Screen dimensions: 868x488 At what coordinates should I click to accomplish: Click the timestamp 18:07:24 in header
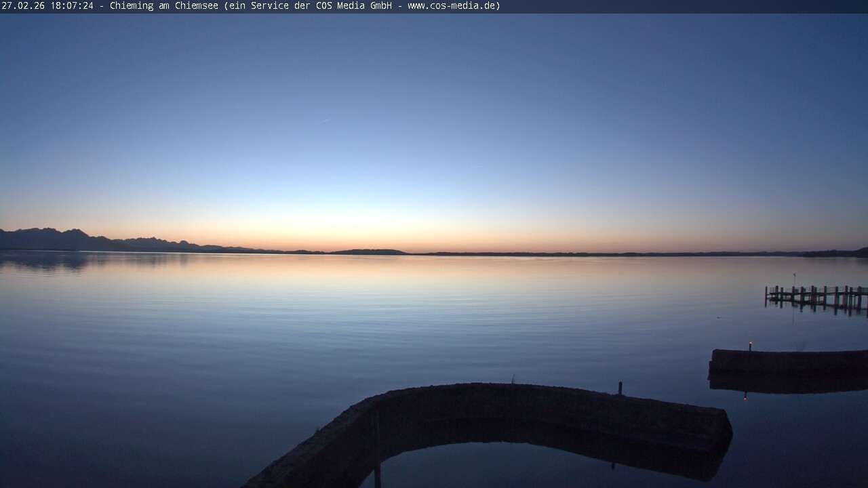[71, 6]
